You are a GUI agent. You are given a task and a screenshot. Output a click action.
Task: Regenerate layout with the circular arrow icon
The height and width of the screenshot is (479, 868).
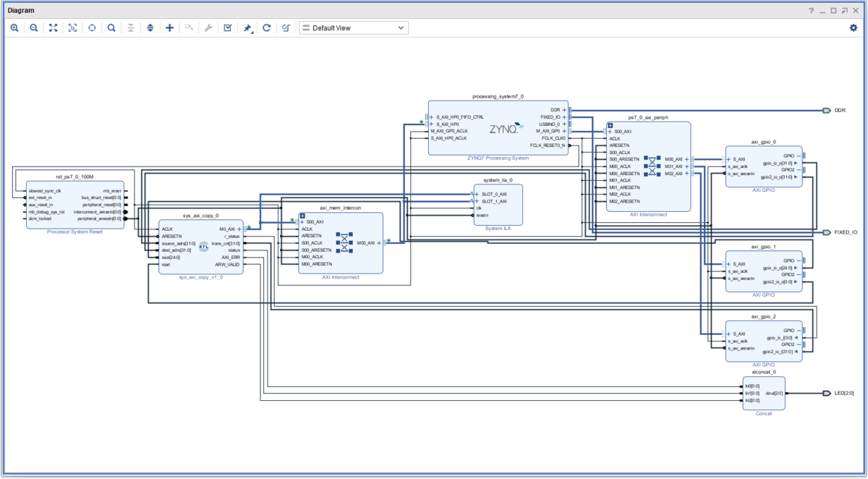[267, 27]
